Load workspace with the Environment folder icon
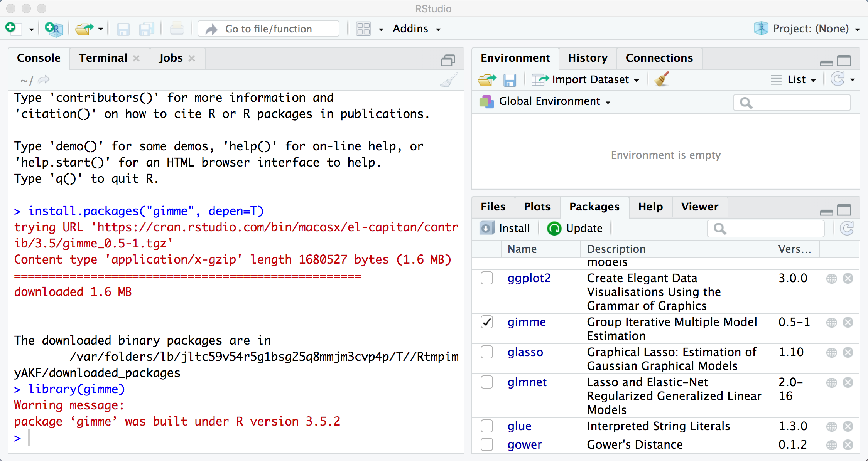Image resolution: width=868 pixels, height=461 pixels. click(x=487, y=80)
